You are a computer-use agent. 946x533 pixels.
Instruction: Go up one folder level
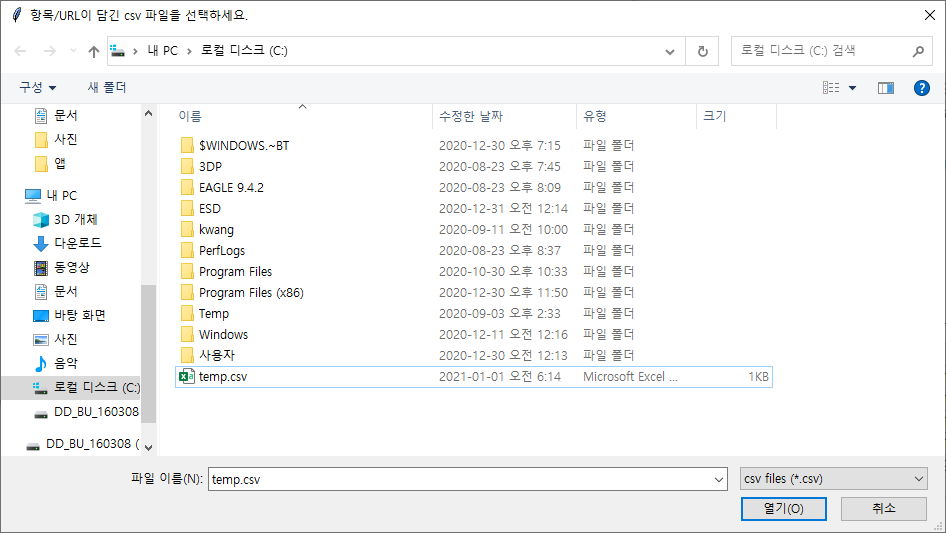click(94, 51)
